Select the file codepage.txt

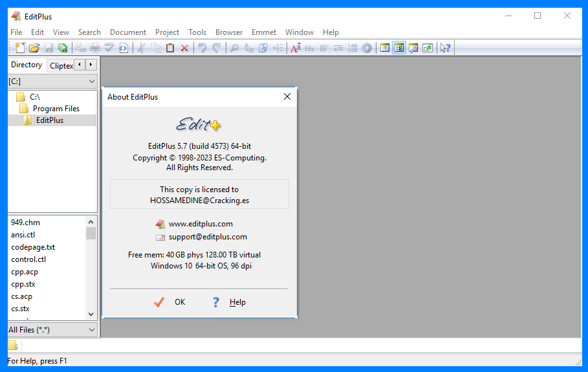[33, 247]
